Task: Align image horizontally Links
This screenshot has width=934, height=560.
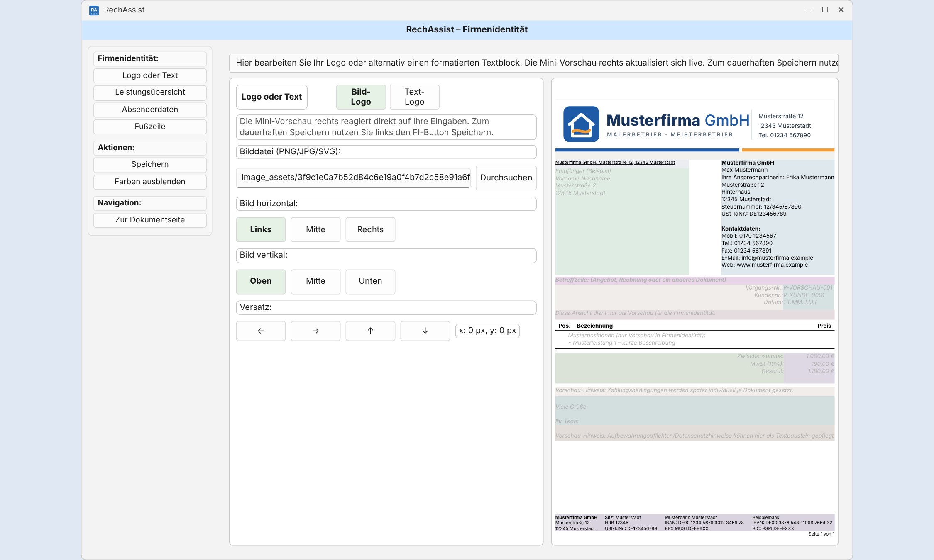Action: click(x=261, y=229)
